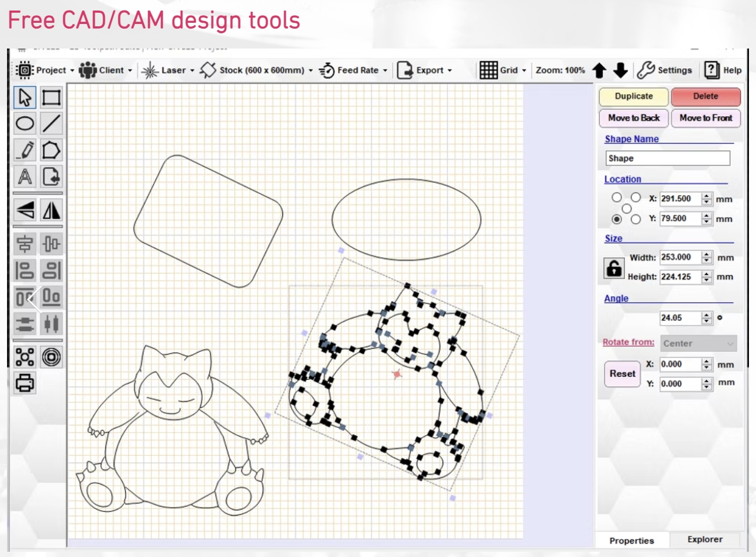The width and height of the screenshot is (756, 557).
Task: Click the node edit tool icon
Action: point(25,357)
